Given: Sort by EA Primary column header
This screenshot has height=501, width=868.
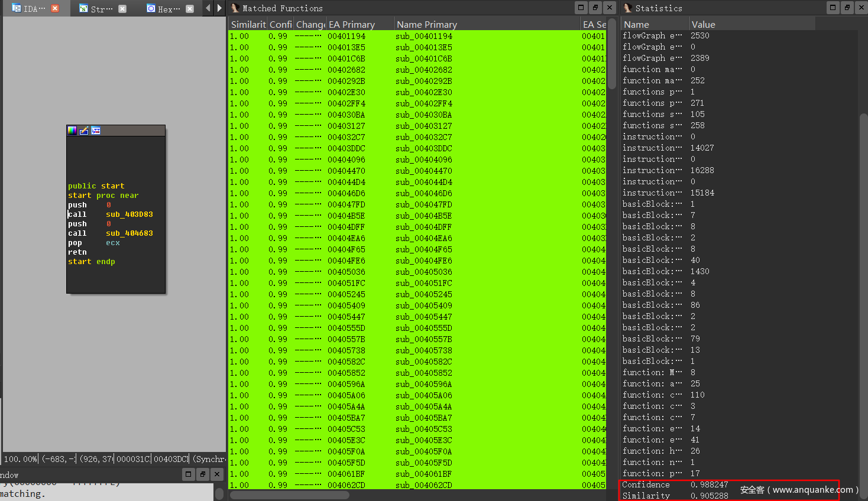Looking at the screenshot, I should point(360,24).
